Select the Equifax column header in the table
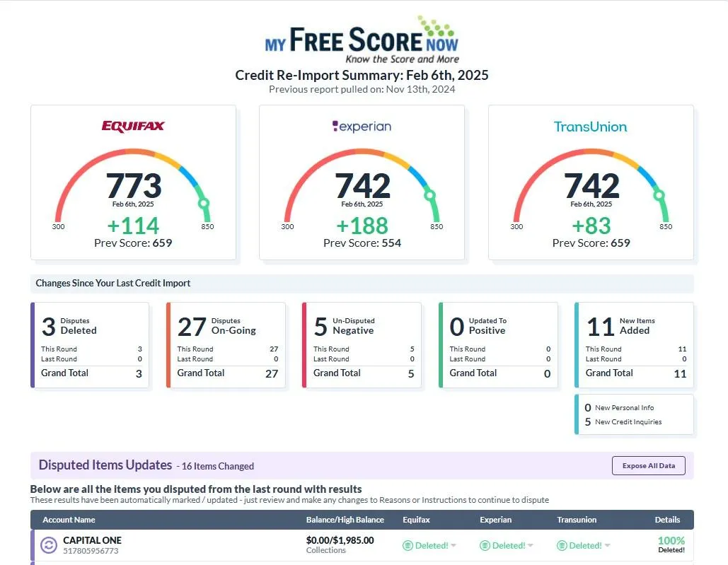This screenshot has height=565, width=728. click(416, 520)
